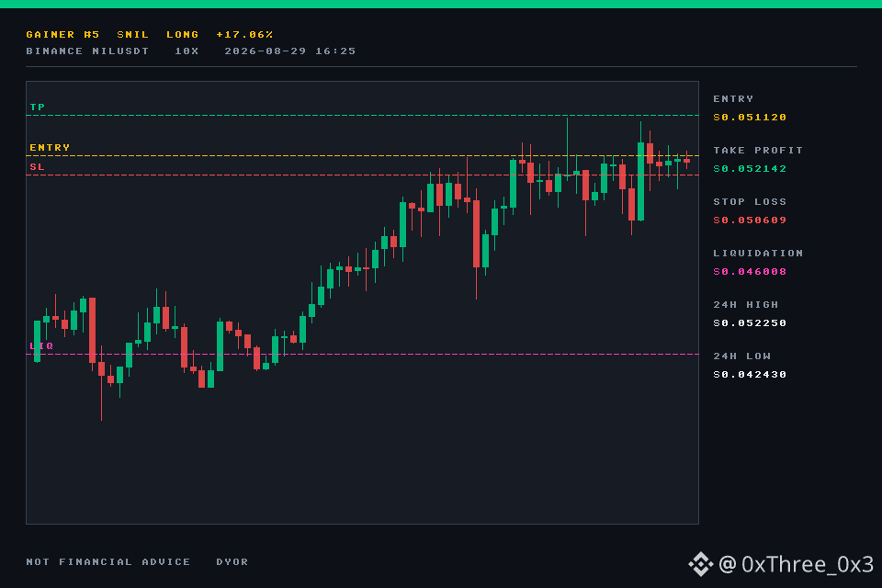This screenshot has width=882, height=588.
Task: Click the entry price $0.051120
Action: tap(750, 117)
